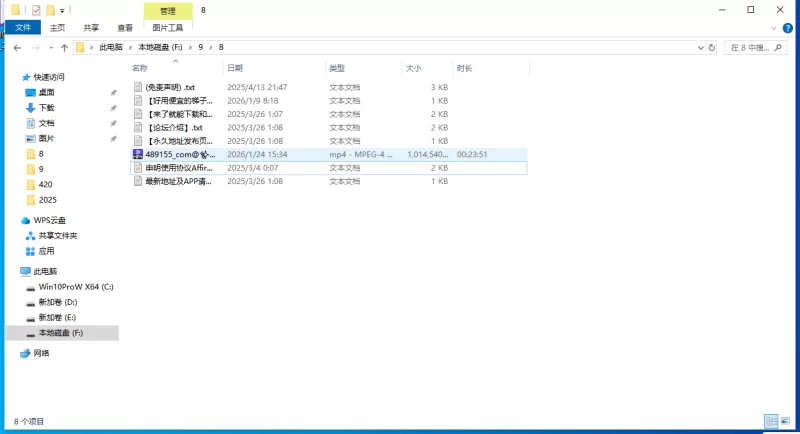Image resolution: width=800 pixels, height=434 pixels.
Task: Go back with the Back arrow
Action: (x=15, y=47)
